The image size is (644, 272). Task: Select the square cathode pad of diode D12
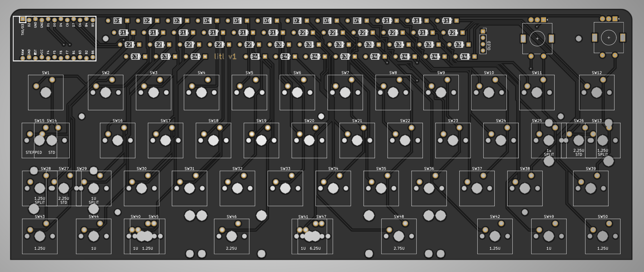coord(456,21)
